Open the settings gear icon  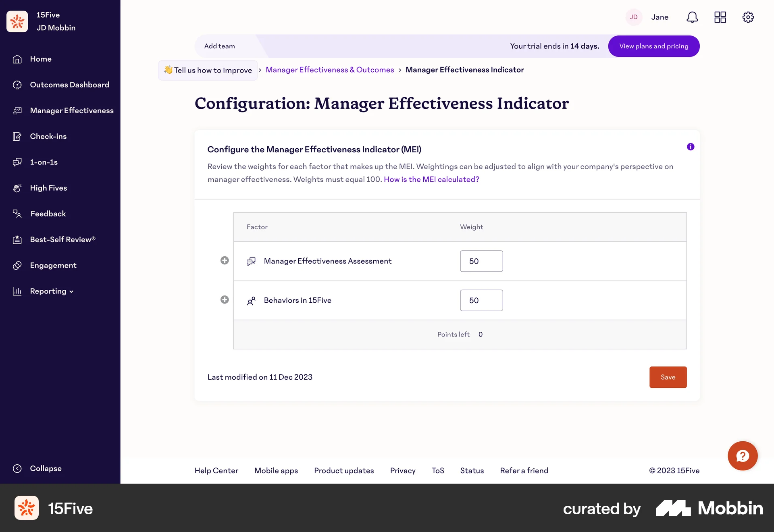(x=748, y=17)
